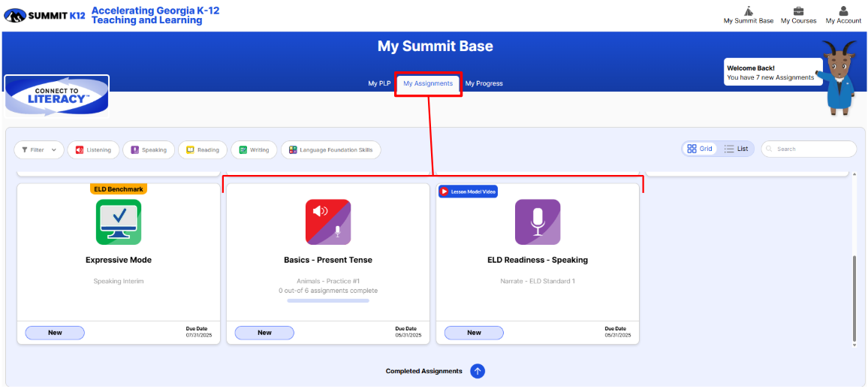Click the Completed Assignments label
This screenshot has width=868, height=389.
[x=424, y=371]
